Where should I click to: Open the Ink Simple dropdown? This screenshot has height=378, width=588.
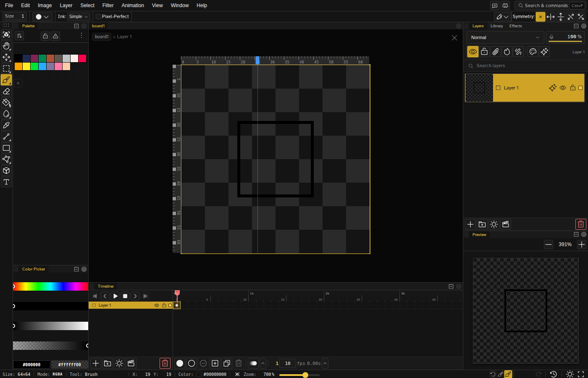pyautogui.click(x=79, y=16)
